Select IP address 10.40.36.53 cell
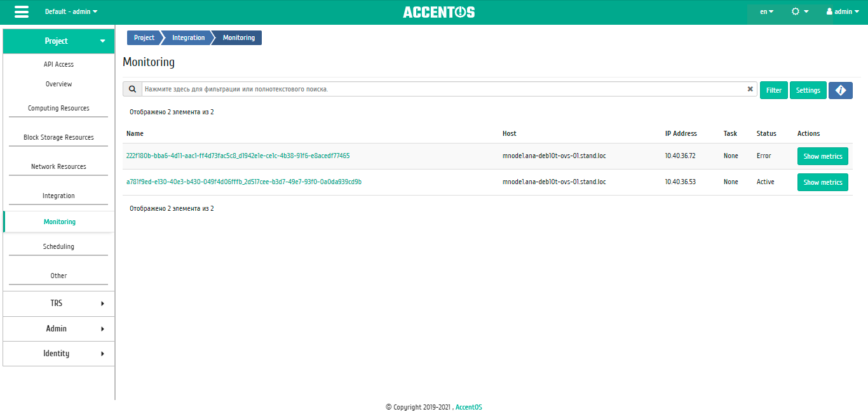Image resolution: width=868 pixels, height=414 pixels. coord(681,182)
